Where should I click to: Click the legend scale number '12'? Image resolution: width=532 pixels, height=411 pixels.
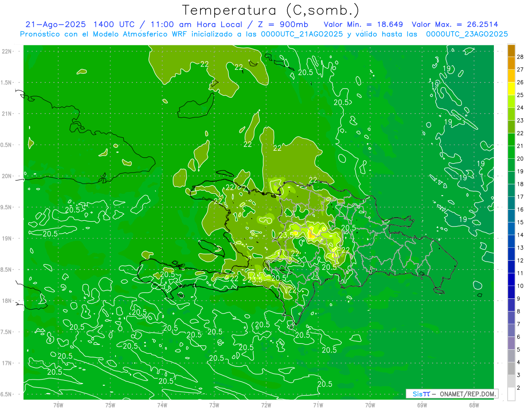[520, 261]
